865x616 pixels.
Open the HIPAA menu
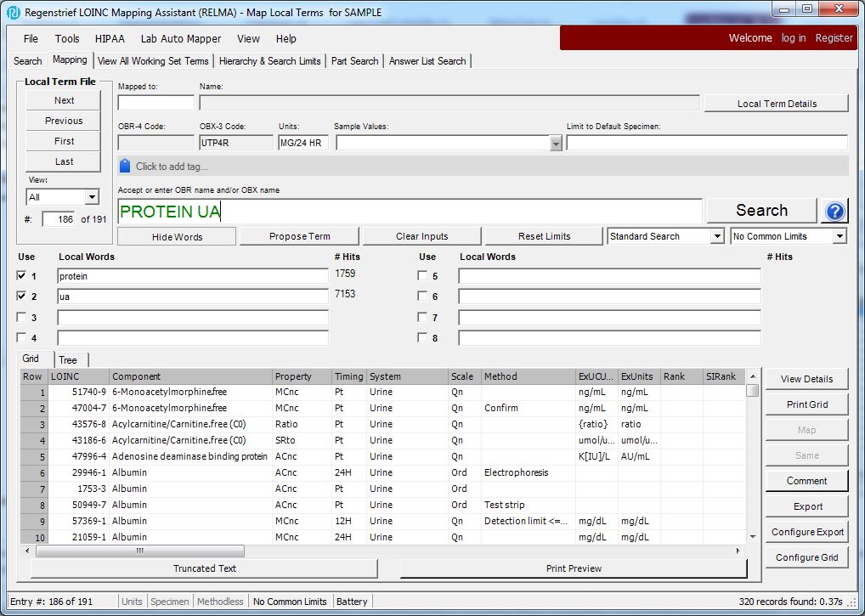110,38
